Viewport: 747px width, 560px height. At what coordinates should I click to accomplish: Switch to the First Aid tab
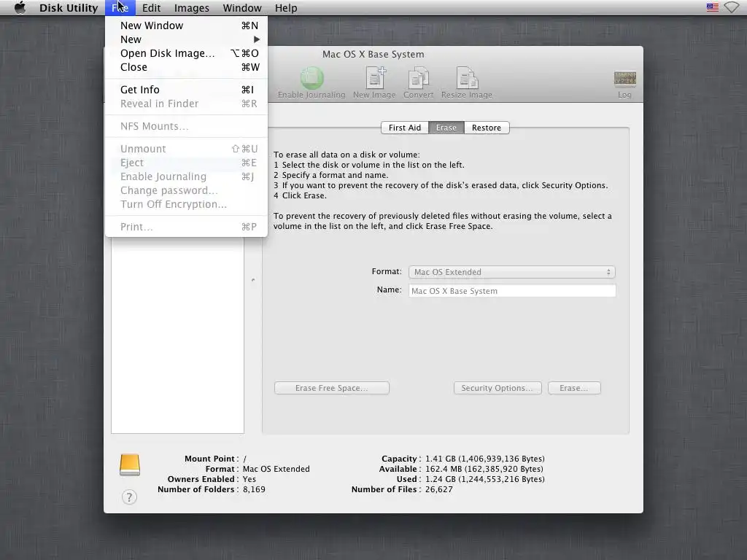[x=404, y=128]
